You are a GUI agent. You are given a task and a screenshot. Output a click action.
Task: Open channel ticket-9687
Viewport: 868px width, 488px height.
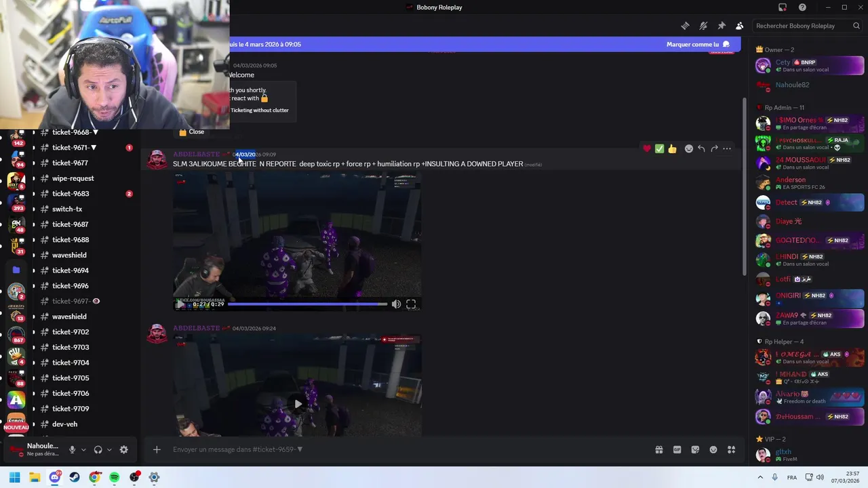click(x=71, y=224)
